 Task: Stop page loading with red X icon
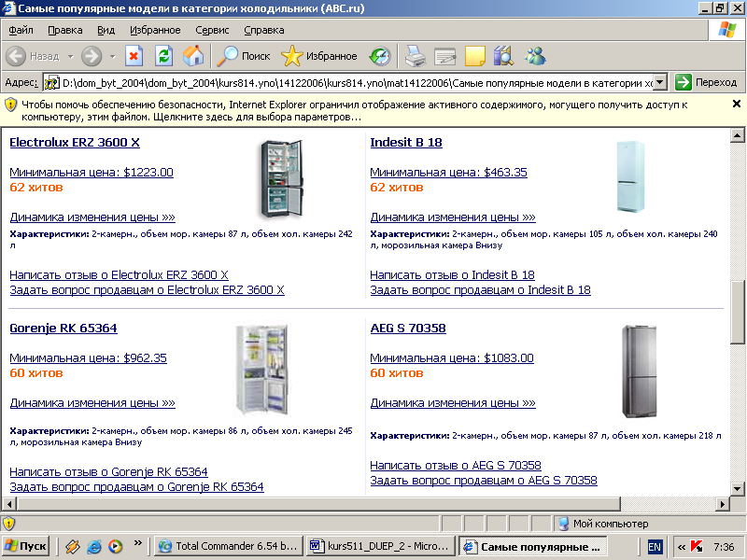coord(134,56)
